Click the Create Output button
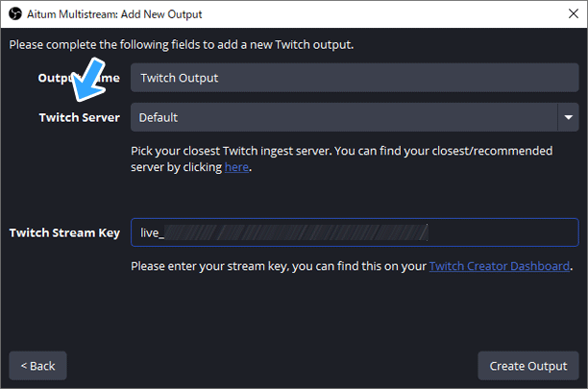 coord(528,366)
